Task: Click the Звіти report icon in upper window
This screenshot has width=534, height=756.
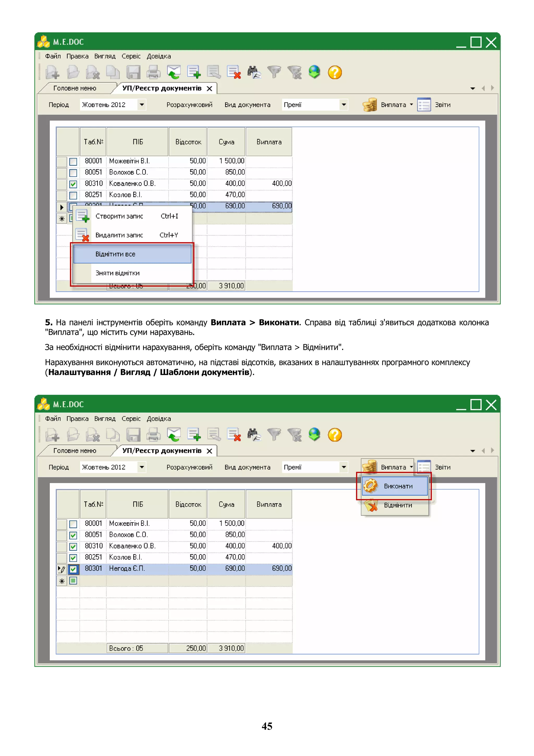Action: pos(424,105)
